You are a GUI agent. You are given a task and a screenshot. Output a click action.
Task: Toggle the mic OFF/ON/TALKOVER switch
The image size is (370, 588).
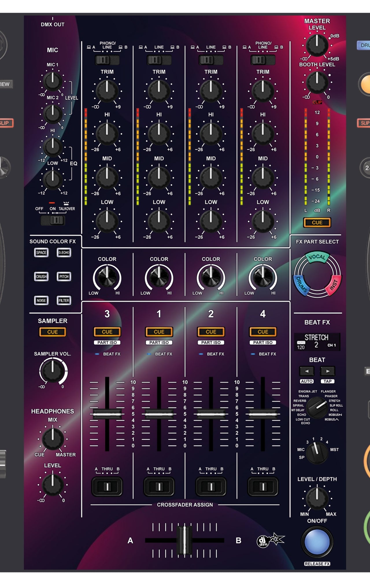[x=53, y=220]
